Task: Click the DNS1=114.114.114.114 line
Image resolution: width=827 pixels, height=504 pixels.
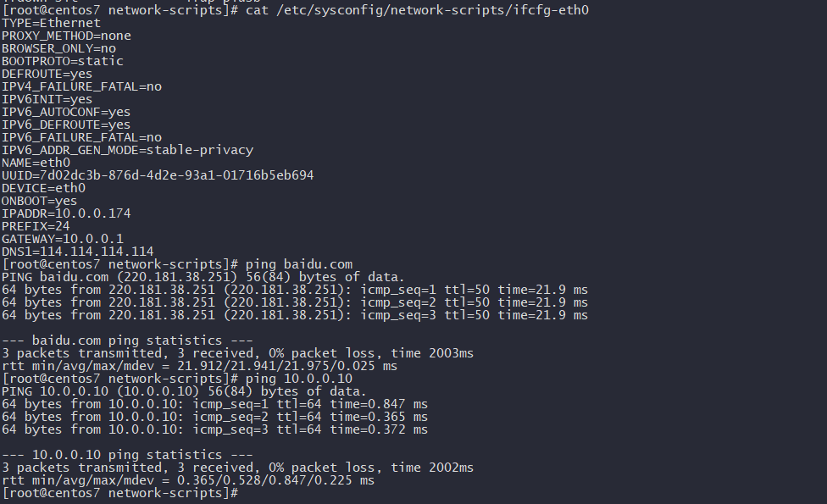Action: pyautogui.click(x=78, y=252)
